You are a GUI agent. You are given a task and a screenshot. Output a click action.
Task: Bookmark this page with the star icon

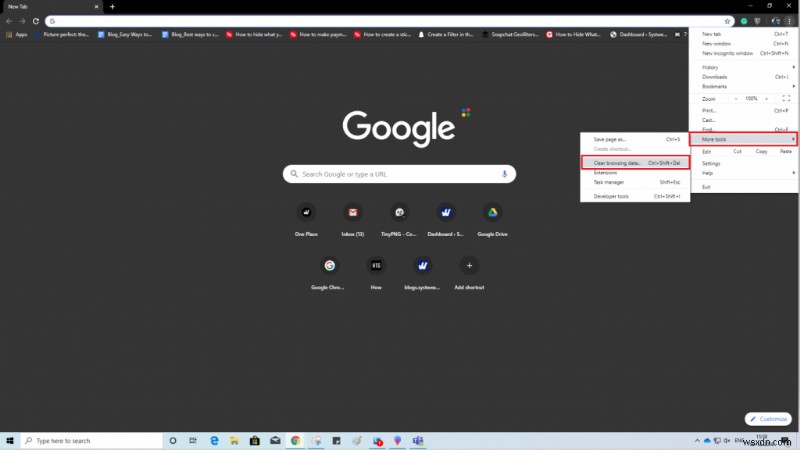tap(727, 21)
